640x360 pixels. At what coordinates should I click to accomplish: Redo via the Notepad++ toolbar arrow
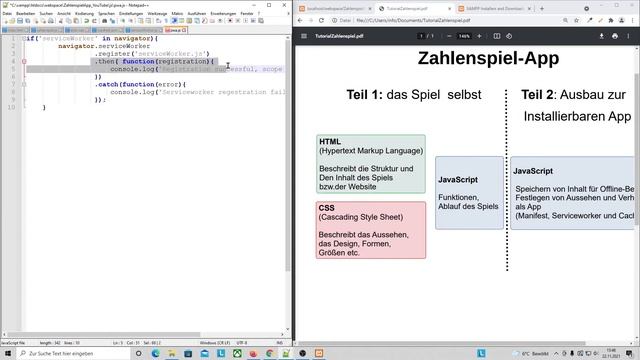coord(94,21)
